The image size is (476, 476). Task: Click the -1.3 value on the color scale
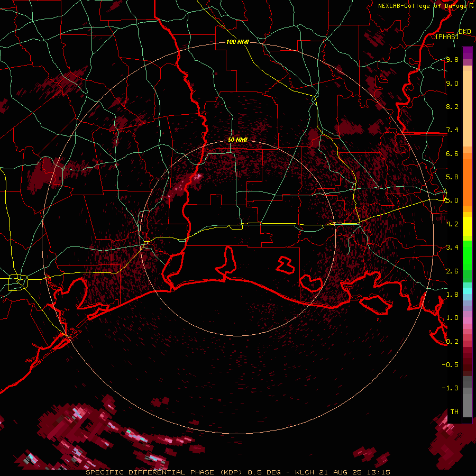click(x=450, y=388)
